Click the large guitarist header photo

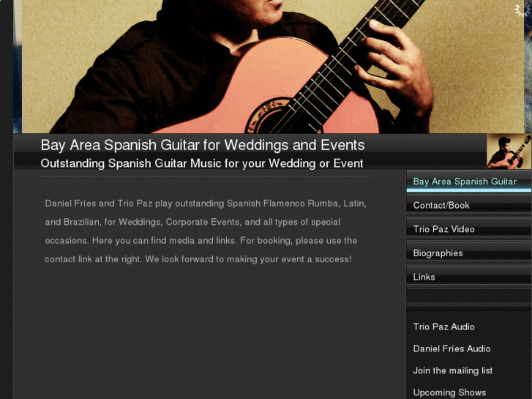click(273, 67)
